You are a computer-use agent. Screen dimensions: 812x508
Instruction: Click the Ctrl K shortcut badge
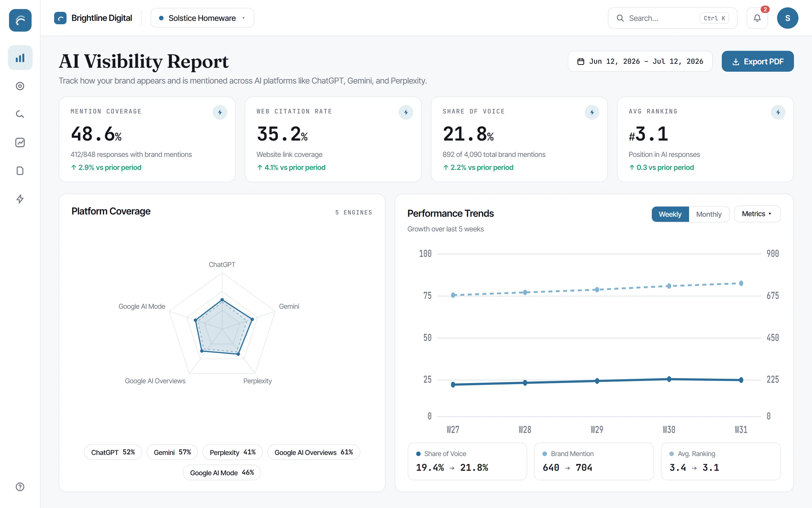[714, 18]
